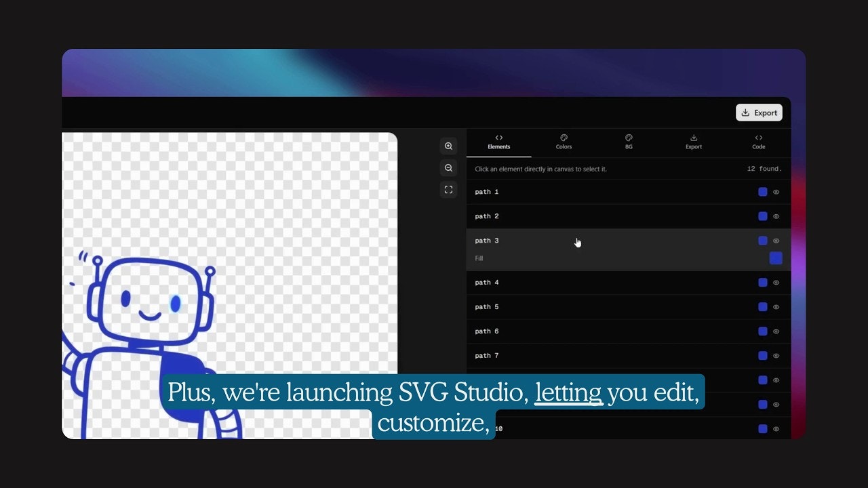Toggle visibility of path 3
Viewport: 868px width, 488px height.
(776, 241)
